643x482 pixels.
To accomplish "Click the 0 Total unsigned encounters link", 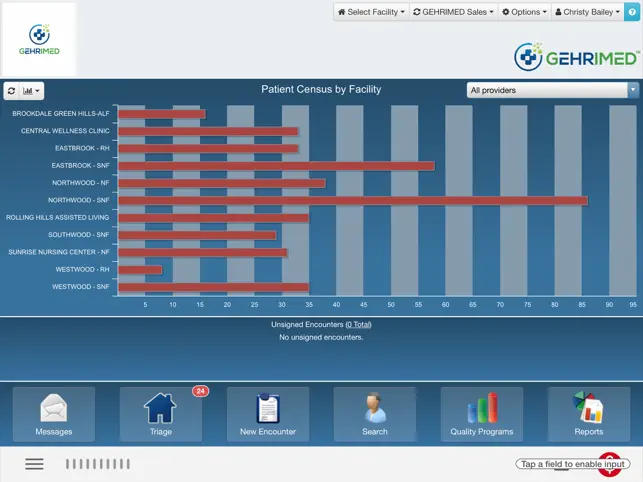I will coord(358,324).
